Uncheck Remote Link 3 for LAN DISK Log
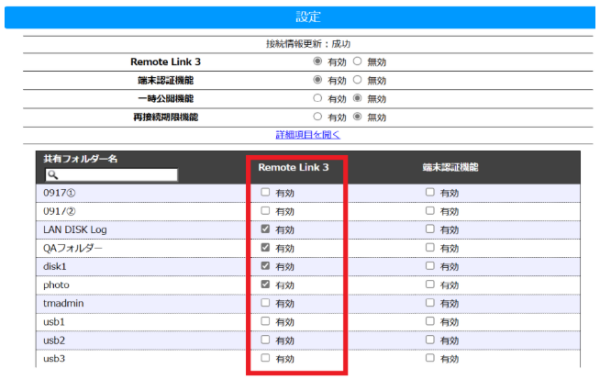600x391 pixels. [x=265, y=229]
